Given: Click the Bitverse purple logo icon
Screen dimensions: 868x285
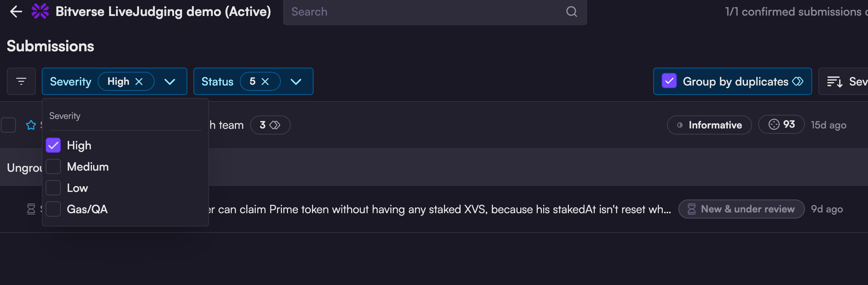Looking at the screenshot, I should 40,11.
